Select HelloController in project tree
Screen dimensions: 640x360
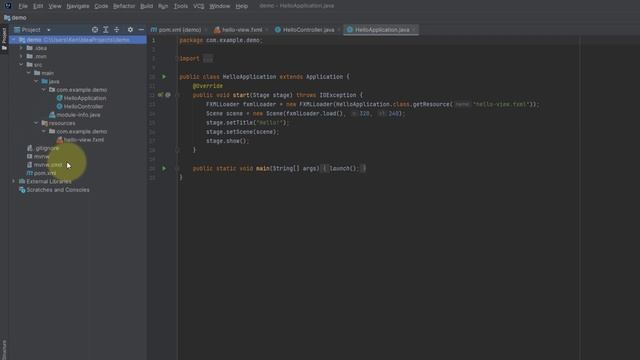(83, 107)
